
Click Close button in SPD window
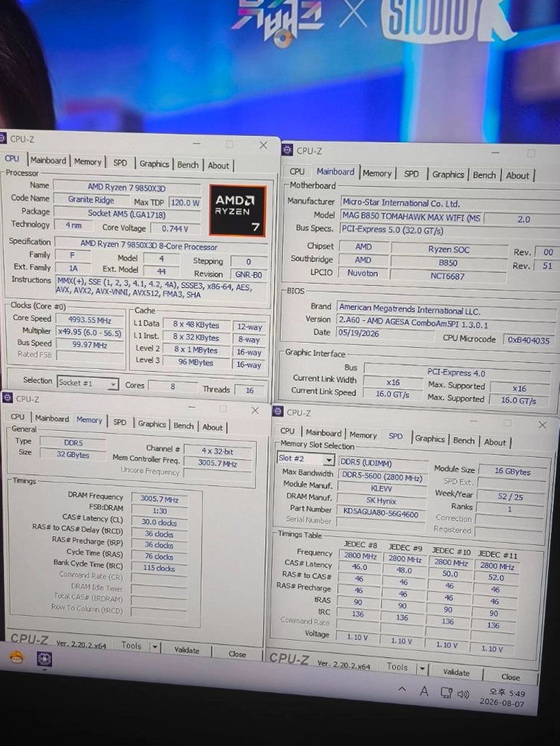511,677
